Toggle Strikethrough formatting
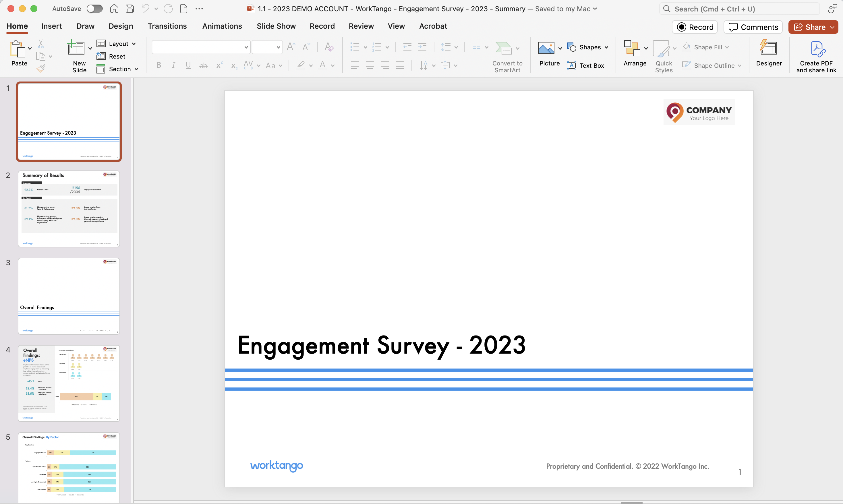The height and width of the screenshot is (504, 843). point(204,65)
